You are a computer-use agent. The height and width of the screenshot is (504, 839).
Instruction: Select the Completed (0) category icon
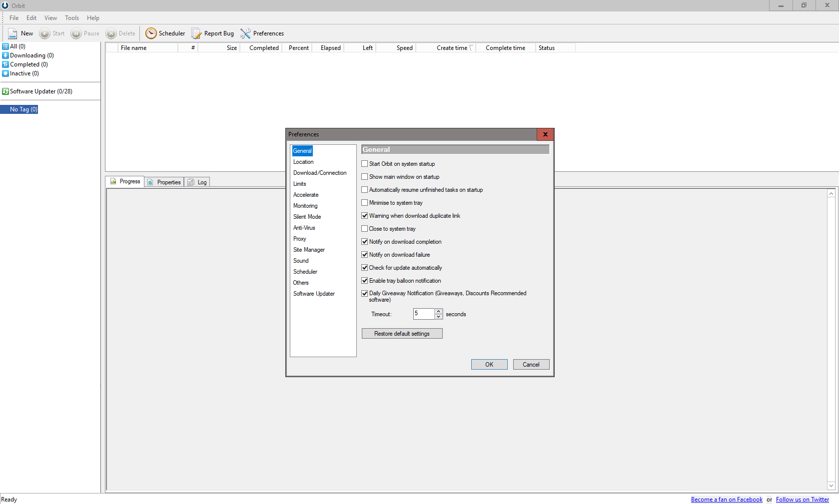5,64
